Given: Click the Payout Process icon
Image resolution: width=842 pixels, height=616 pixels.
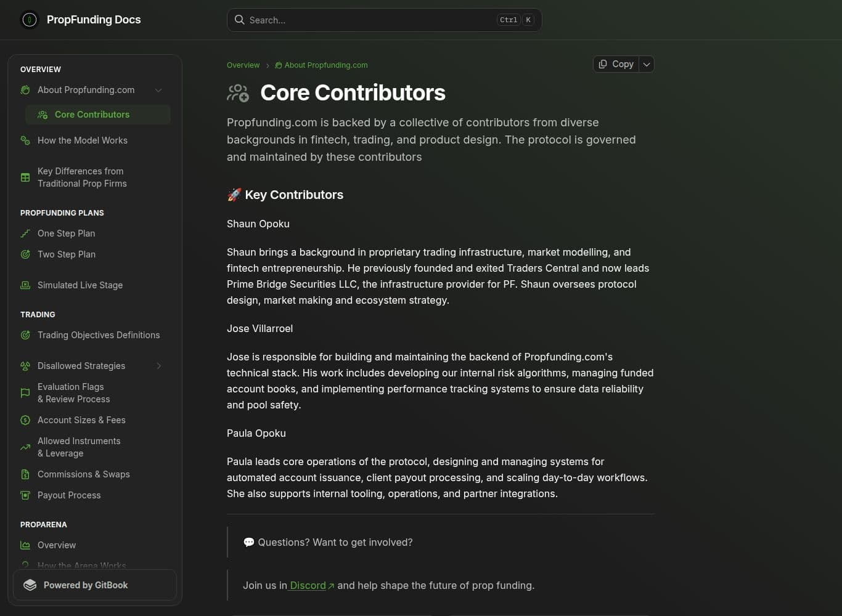Looking at the screenshot, I should pos(25,495).
